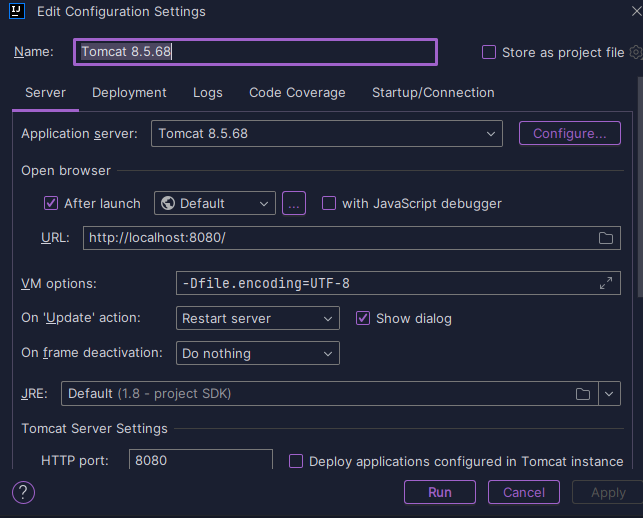Click the folder icon in the JRE field
The height and width of the screenshot is (518, 643).
tap(583, 394)
